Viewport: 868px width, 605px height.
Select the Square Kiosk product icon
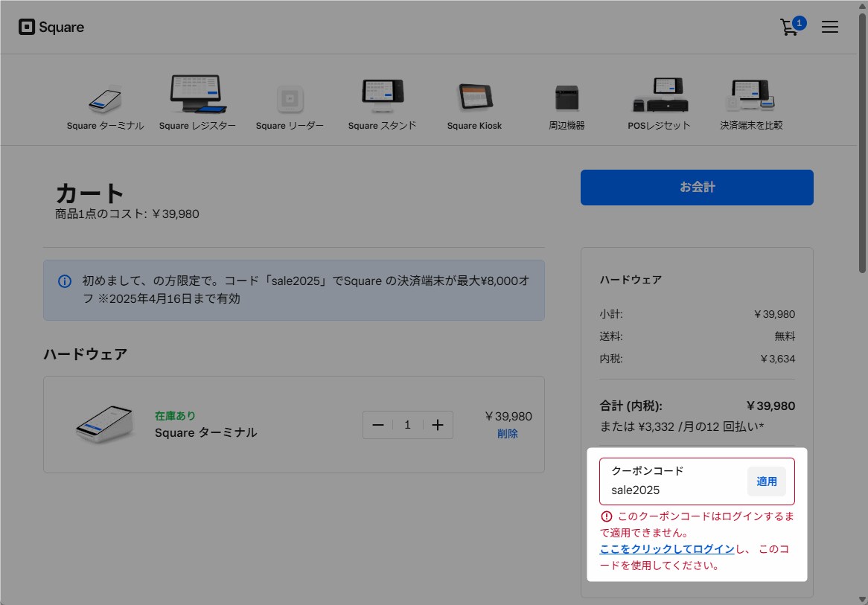(475, 96)
